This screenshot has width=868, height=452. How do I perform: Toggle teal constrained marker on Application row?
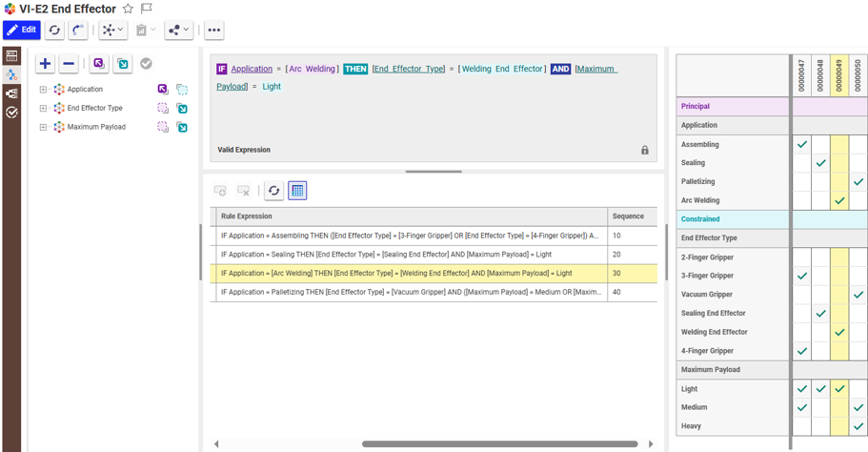182,90
